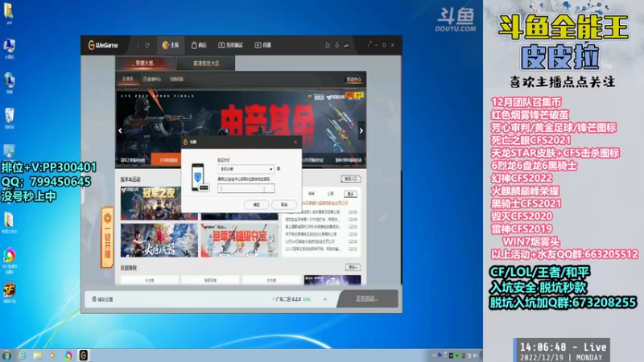Open the Recycle Bin desktop icon

(x=9, y=118)
